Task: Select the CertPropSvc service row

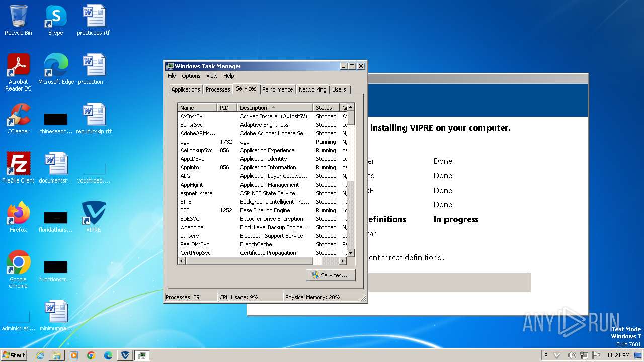Action: tap(262, 253)
